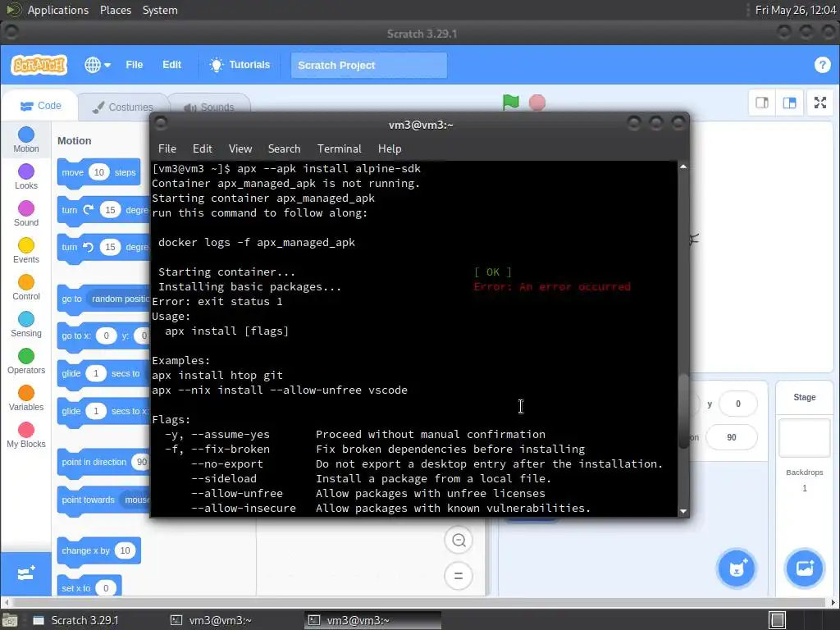This screenshot has height=630, width=840.
Task: Click the terminal scrollbar thumb
Action: 683,412
